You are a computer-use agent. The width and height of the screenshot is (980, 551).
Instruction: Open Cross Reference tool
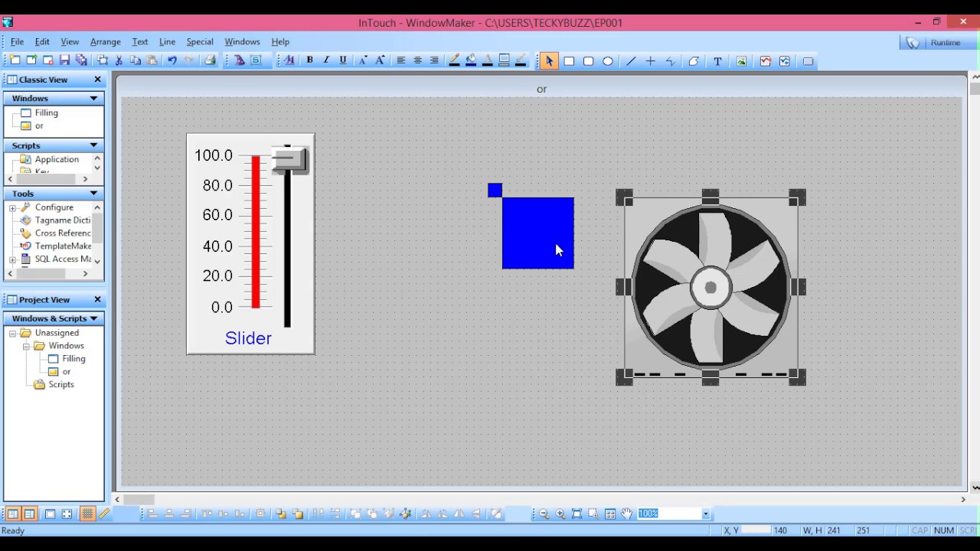coord(62,233)
